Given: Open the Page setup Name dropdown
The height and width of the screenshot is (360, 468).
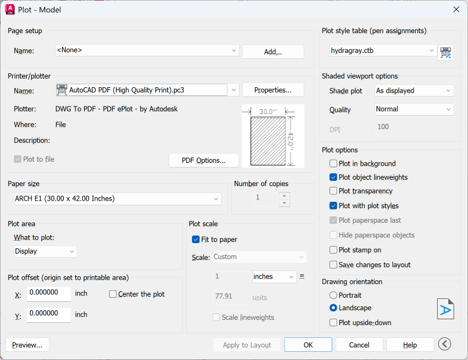Looking at the screenshot, I should pos(147,50).
